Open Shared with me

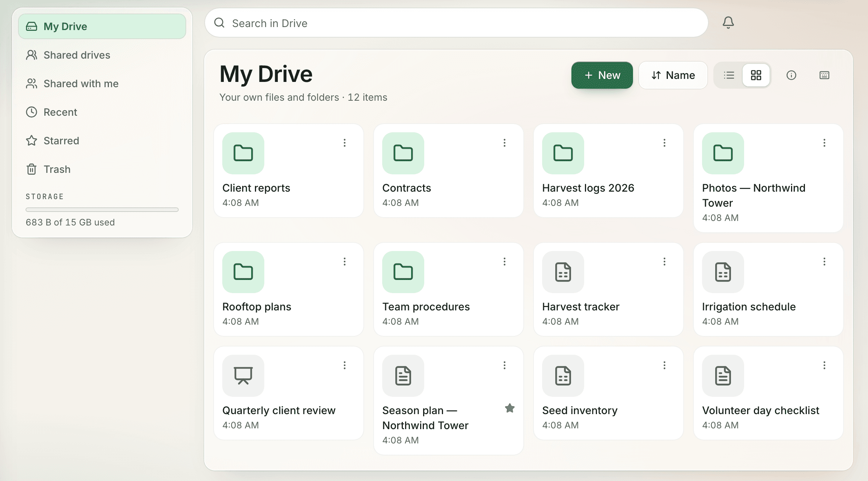pos(102,83)
